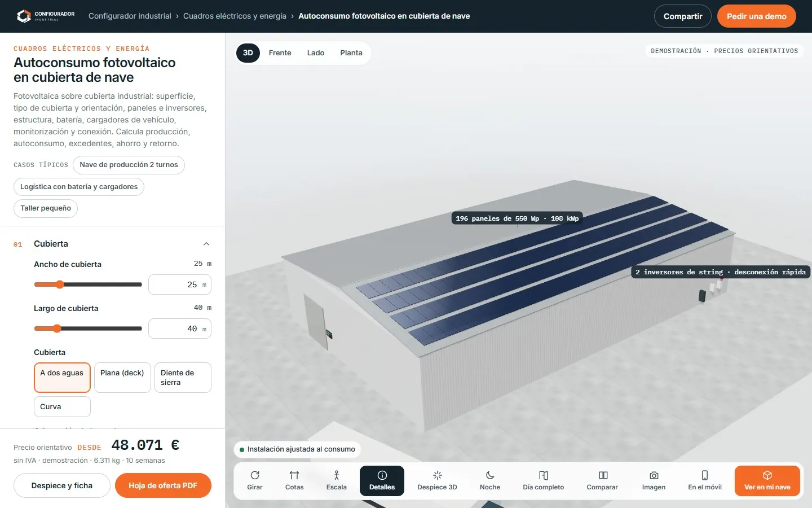Apply Logística con batería y cargadores preset
This screenshot has width=812, height=508.
coord(79,187)
